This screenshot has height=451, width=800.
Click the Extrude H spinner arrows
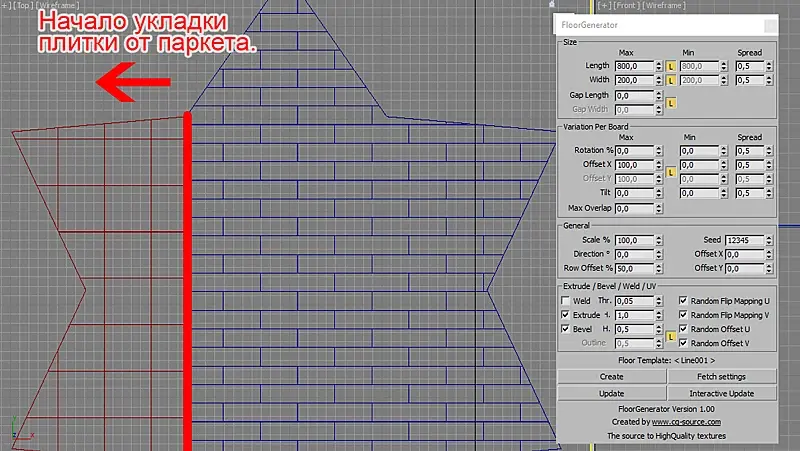point(659,315)
